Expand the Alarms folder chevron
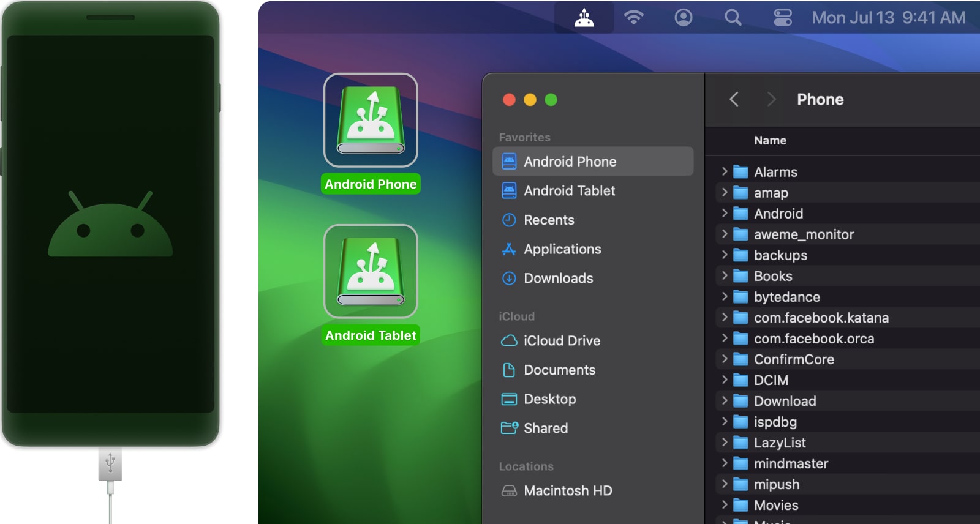This screenshot has height=524, width=980. tap(725, 171)
